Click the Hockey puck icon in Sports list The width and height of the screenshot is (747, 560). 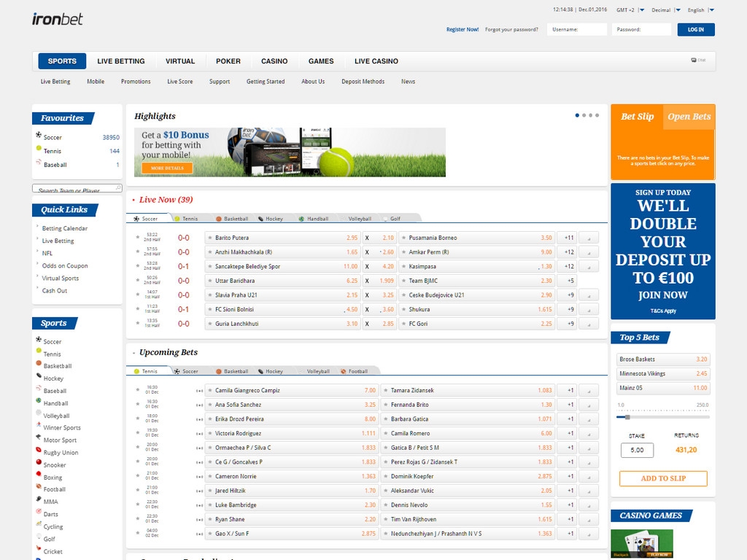coord(39,377)
